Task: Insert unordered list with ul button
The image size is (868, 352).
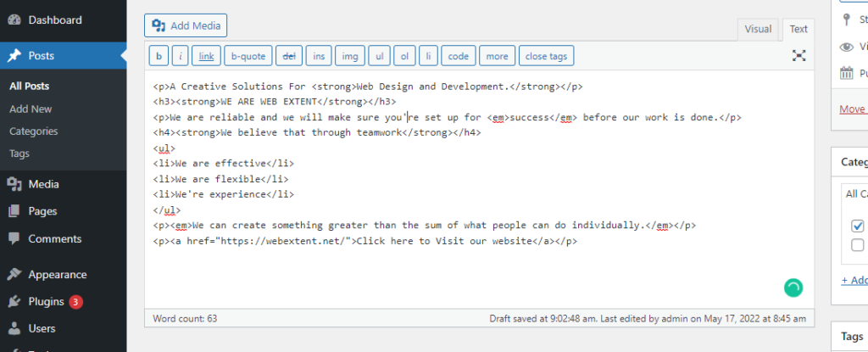Action: click(x=379, y=56)
